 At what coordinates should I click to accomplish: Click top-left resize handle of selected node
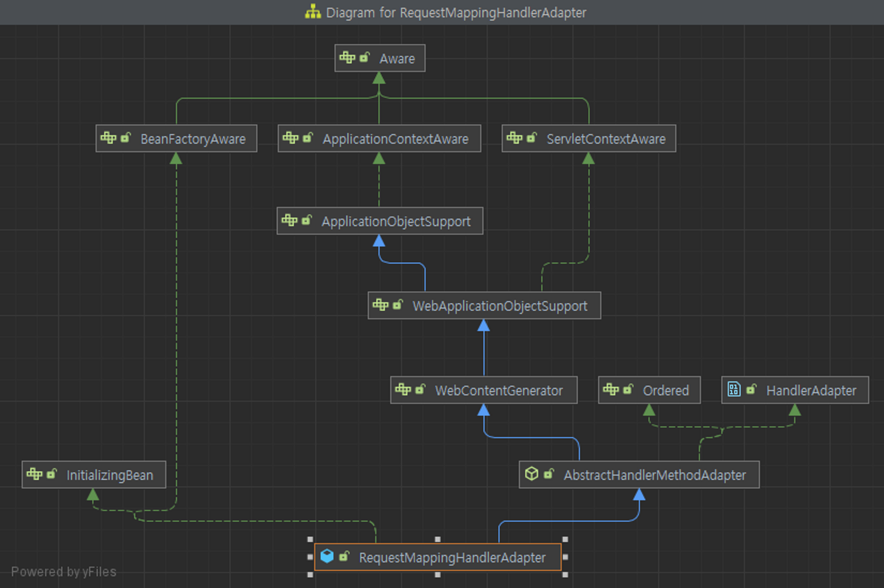pyautogui.click(x=310, y=539)
